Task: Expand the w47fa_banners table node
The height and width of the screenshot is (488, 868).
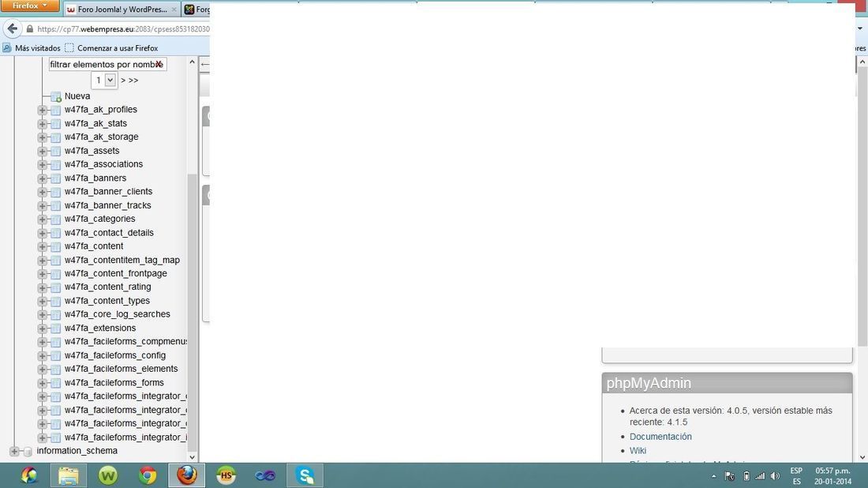Action: (42, 178)
